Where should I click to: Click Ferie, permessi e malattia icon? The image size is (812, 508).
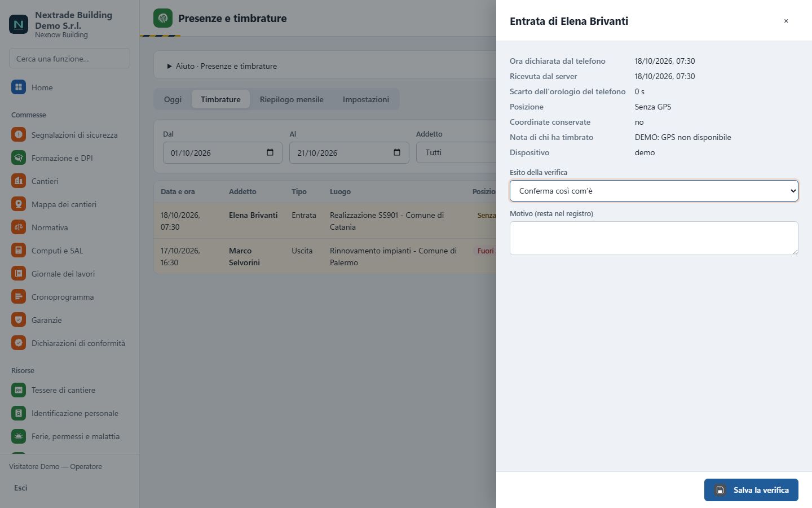pyautogui.click(x=19, y=436)
